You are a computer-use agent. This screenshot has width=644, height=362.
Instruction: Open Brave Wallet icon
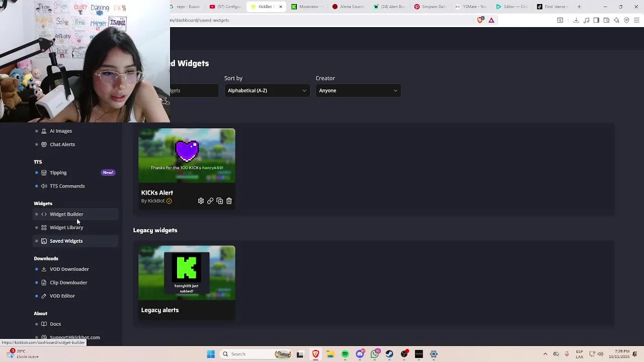pyautogui.click(x=606, y=20)
